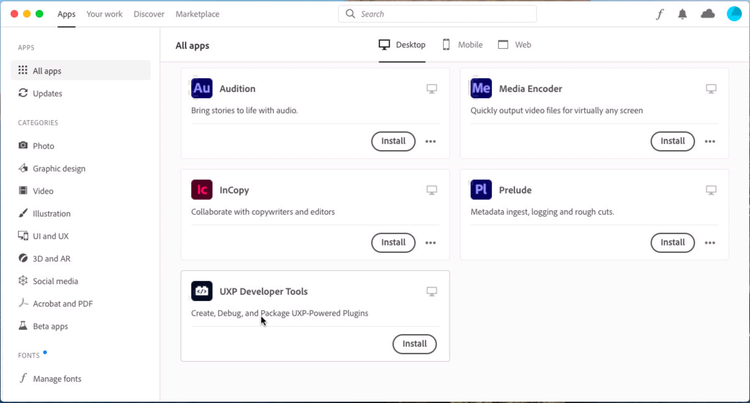
Task: Open more options for Media Encoder
Action: click(710, 142)
